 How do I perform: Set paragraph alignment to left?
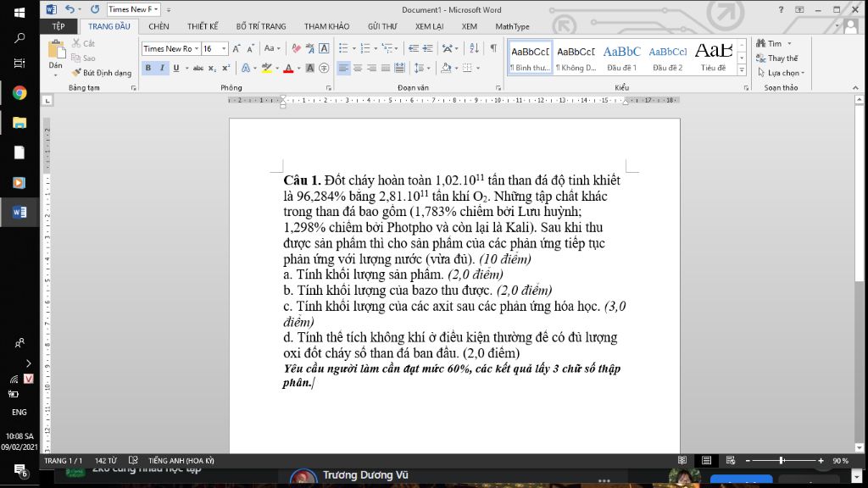(x=343, y=68)
